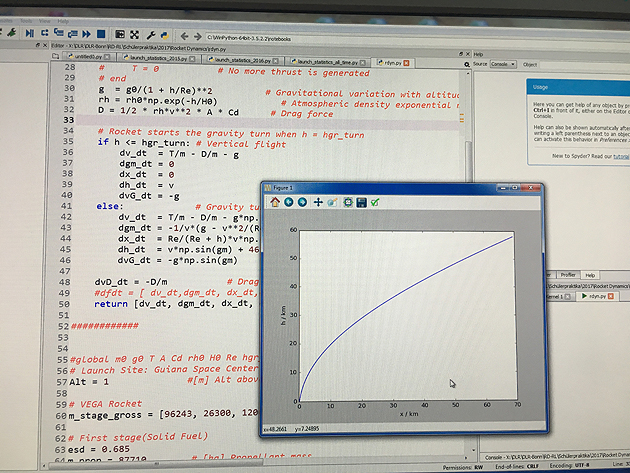Open figure options via green checkmark icon
This screenshot has width=630, height=473.
[x=375, y=201]
